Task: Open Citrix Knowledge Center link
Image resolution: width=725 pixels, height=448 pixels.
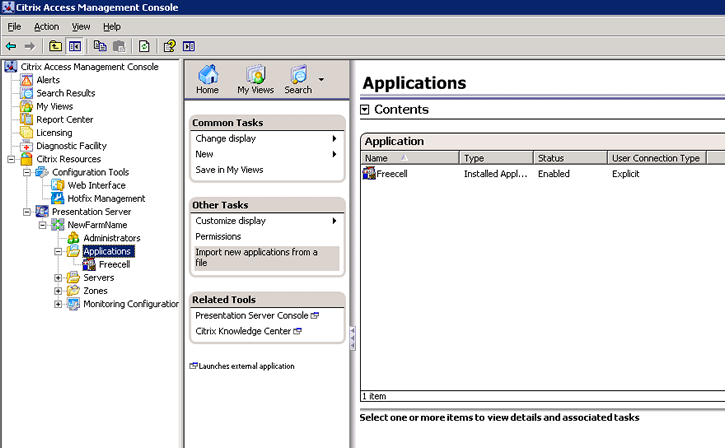Action: pyautogui.click(x=248, y=331)
